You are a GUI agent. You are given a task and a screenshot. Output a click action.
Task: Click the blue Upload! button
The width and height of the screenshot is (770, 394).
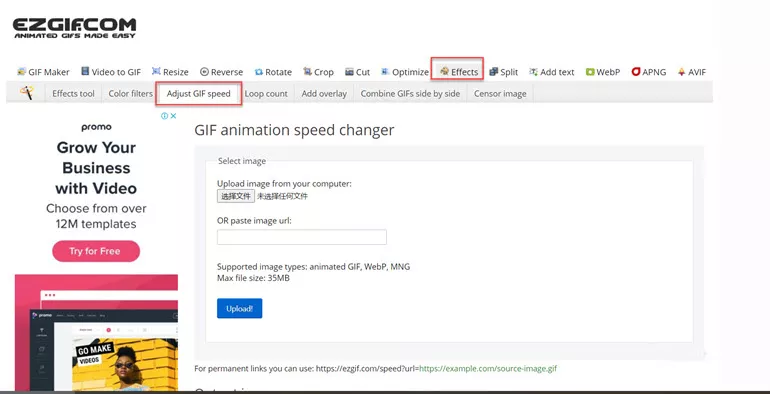point(240,308)
